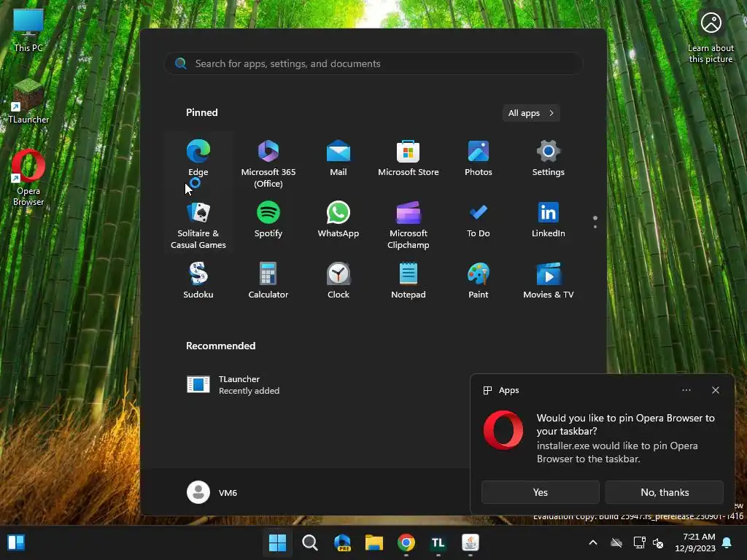This screenshot has height=560, width=747.
Task: Open This PC desktop icon
Action: [28, 31]
